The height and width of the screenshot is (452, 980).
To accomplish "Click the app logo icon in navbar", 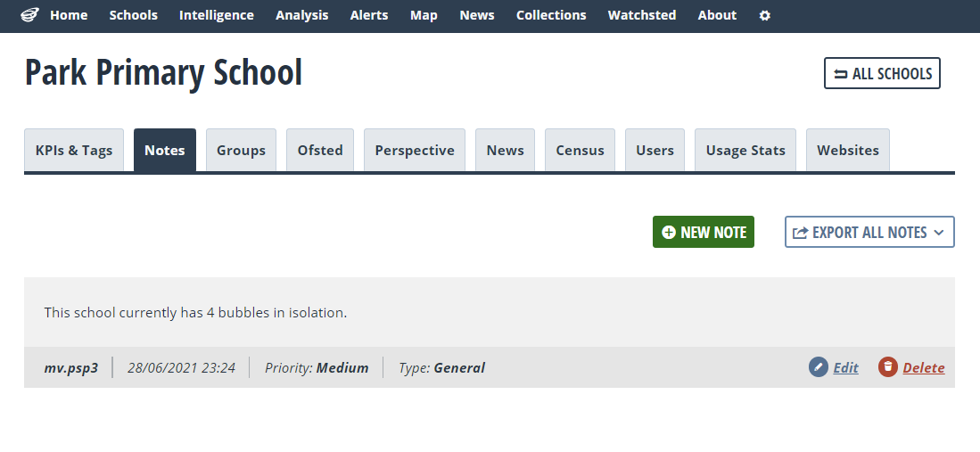I will coord(29,15).
